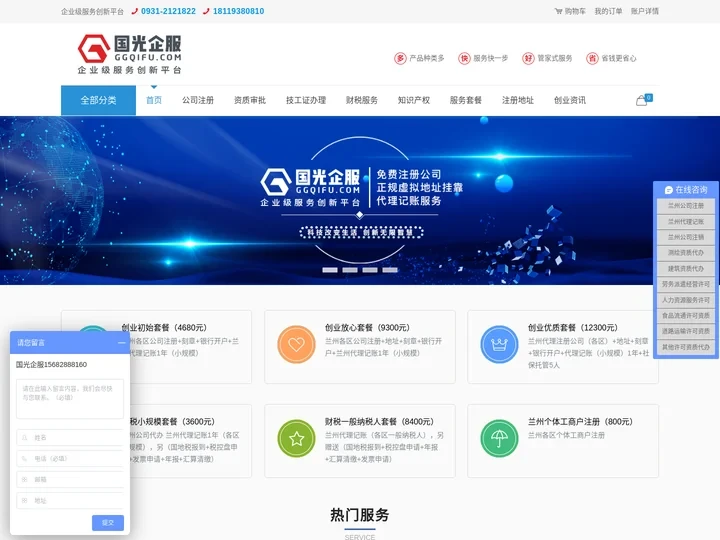The width and height of the screenshot is (720, 540).
Task: Open 创业资讯 navigation item
Action: (x=570, y=100)
